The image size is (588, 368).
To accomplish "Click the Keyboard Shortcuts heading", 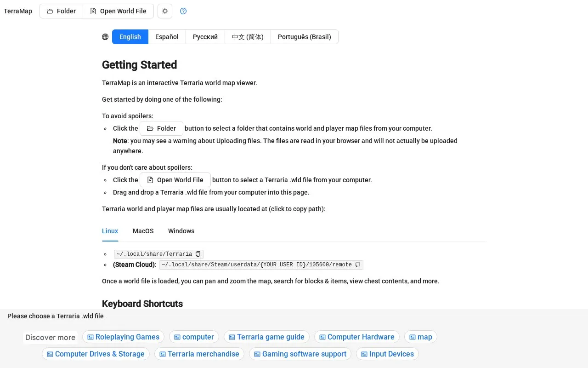I will 142,304.
